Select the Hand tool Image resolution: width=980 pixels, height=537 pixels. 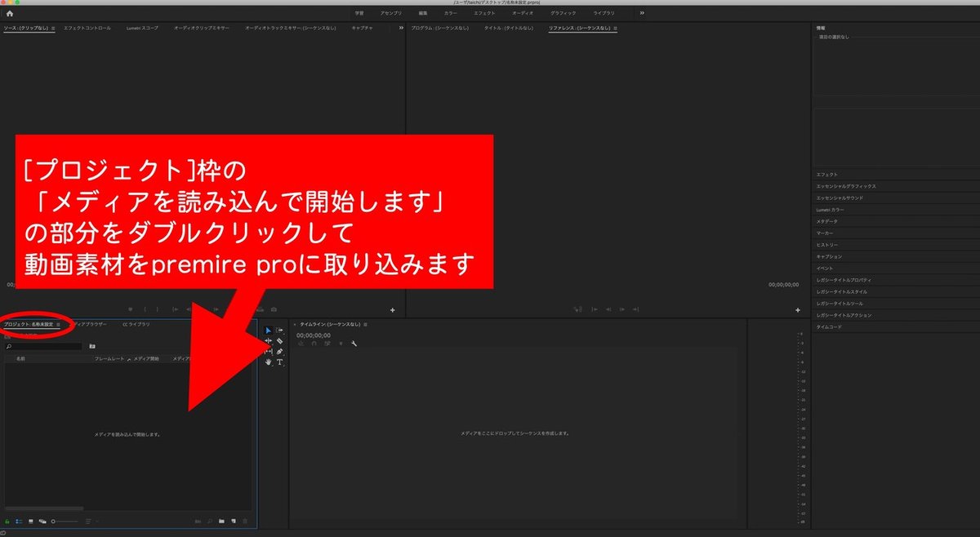click(x=268, y=362)
